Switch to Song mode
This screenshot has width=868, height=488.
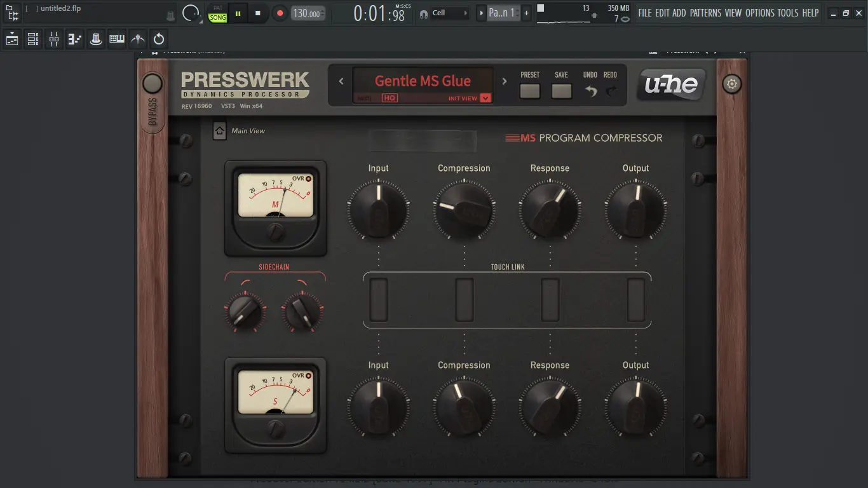pos(218,18)
